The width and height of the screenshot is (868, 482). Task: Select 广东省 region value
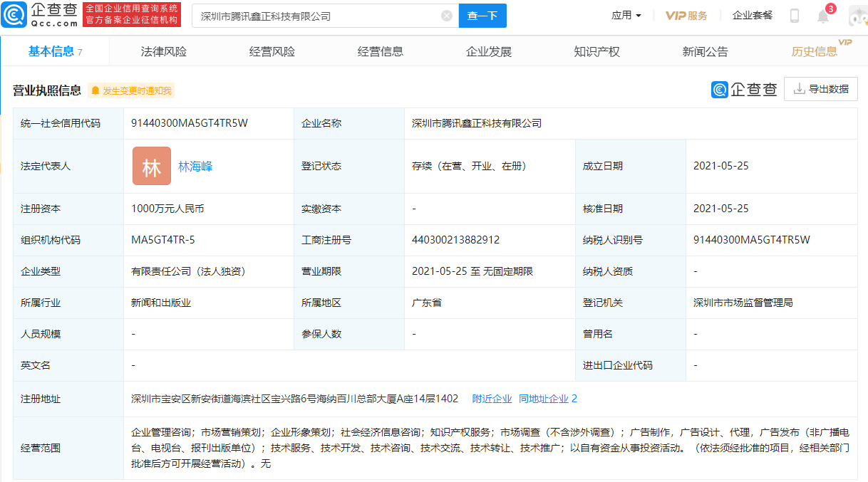pos(427,303)
